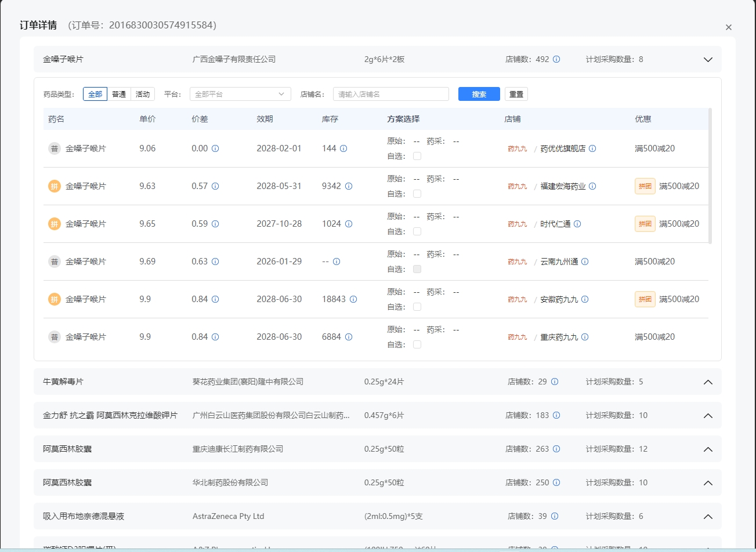Click the 普 badge on first 金嗓子喉片 row
Screen dimensions: 756x552
(54, 148)
